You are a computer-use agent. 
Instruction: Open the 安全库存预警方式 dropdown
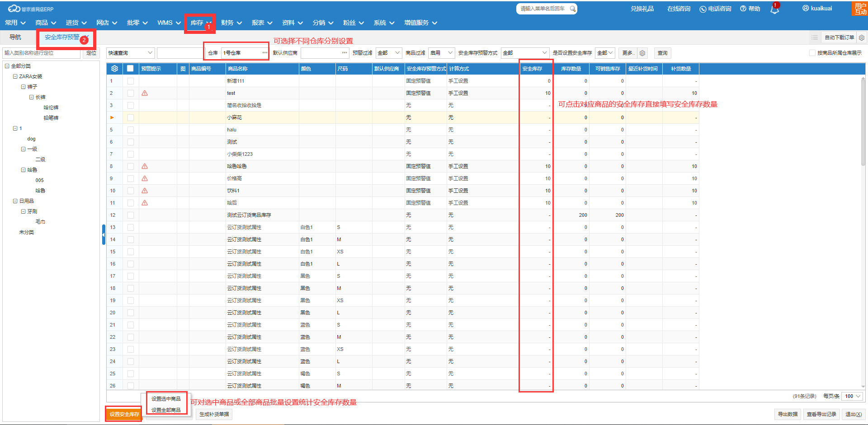pyautogui.click(x=525, y=53)
